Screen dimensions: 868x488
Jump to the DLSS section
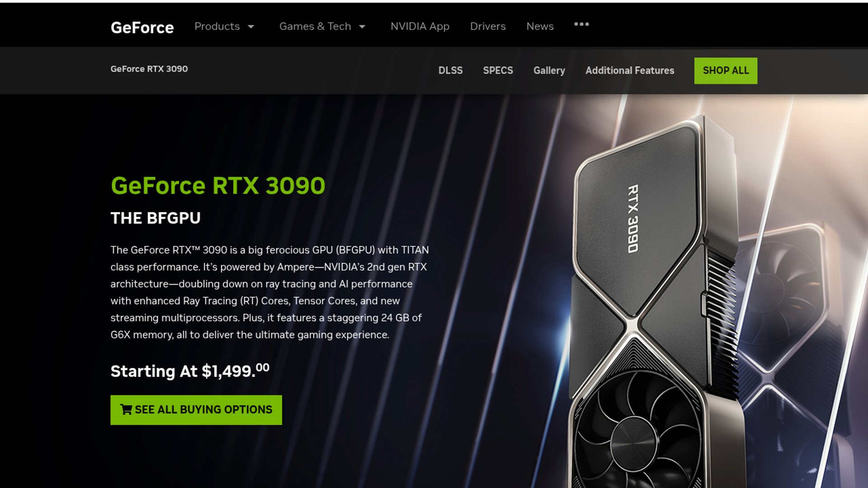pos(450,70)
